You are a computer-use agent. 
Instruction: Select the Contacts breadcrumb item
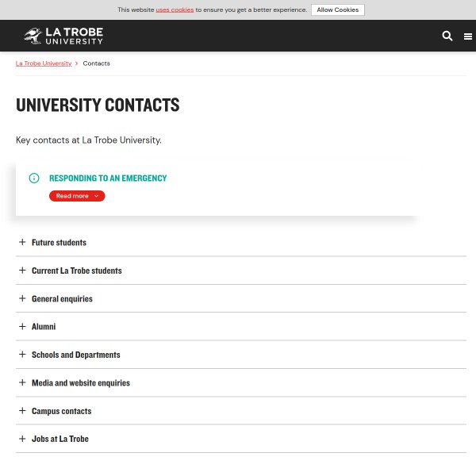pyautogui.click(x=97, y=63)
